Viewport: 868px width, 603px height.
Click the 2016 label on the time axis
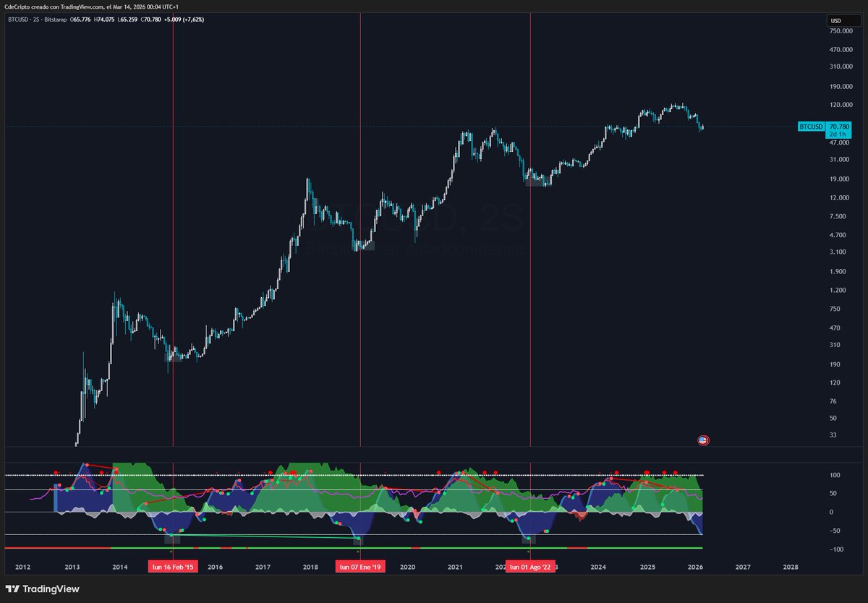point(215,568)
